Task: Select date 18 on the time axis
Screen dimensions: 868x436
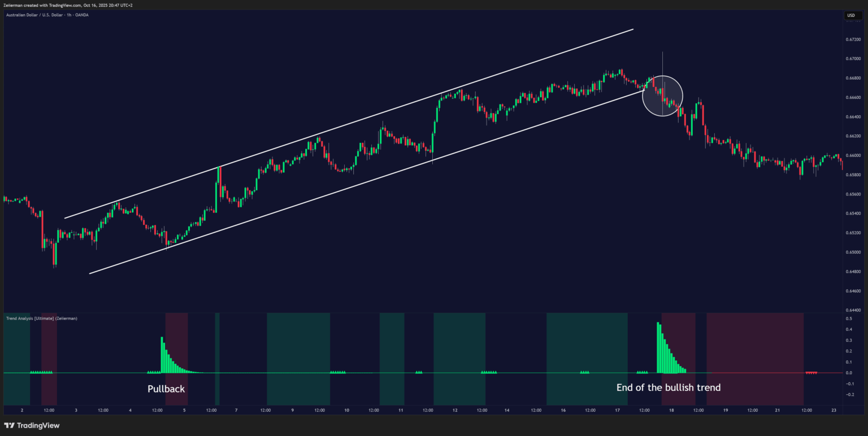Action: 671,410
